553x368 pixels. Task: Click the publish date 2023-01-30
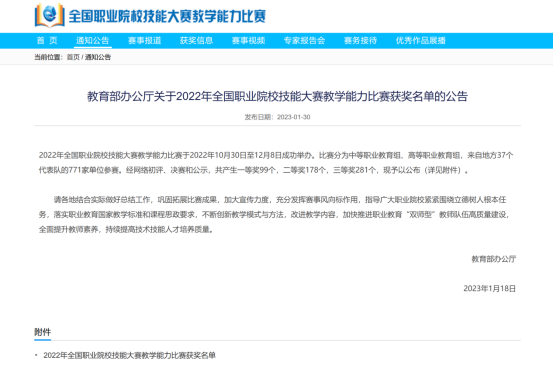[294, 117]
